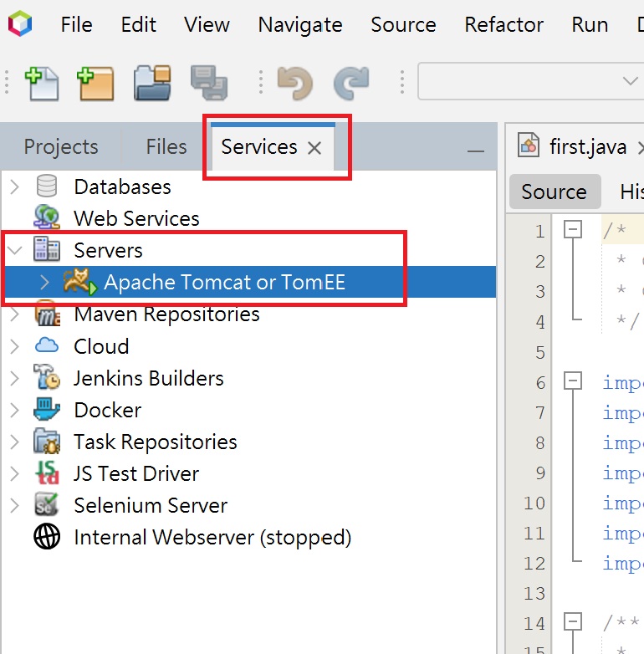Expand the Maven Repositories node
This screenshot has width=644, height=654.
14,314
